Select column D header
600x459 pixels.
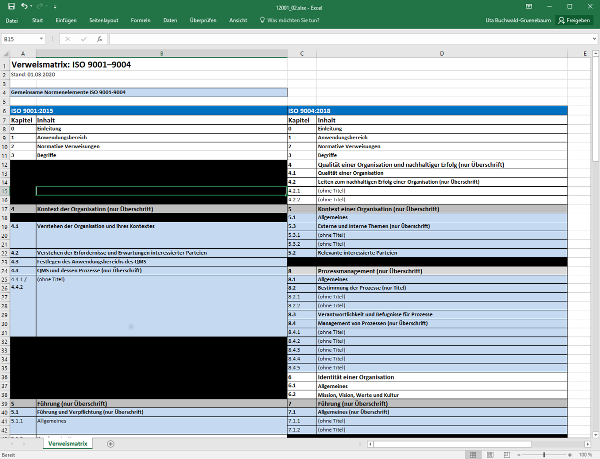pyautogui.click(x=440, y=52)
